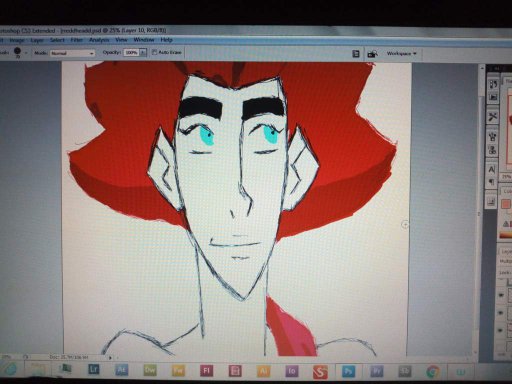Image resolution: width=512 pixels, height=384 pixels.
Task: Open the Workspace dropdown menu
Action: [402, 53]
